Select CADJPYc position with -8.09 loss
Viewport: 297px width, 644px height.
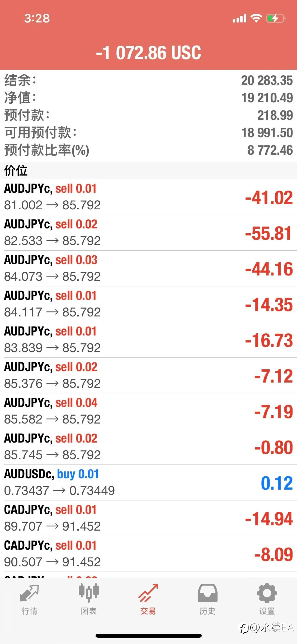148,554
